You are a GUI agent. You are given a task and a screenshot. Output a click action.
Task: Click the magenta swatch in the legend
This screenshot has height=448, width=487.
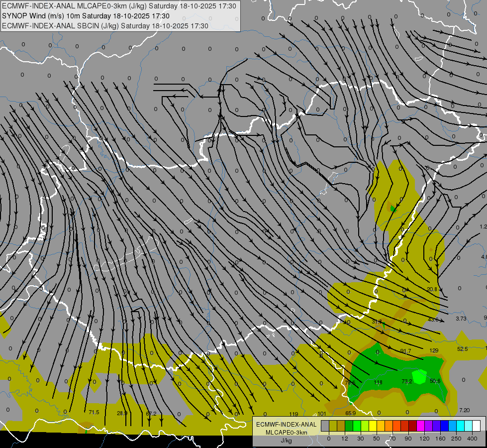(x=421, y=426)
